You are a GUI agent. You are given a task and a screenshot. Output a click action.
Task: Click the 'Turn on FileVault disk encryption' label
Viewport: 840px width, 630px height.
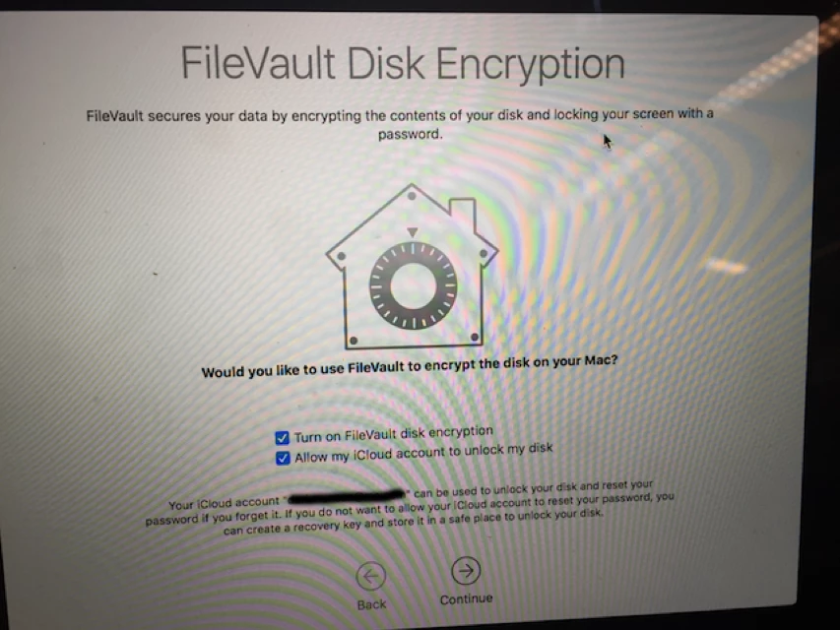(393, 434)
